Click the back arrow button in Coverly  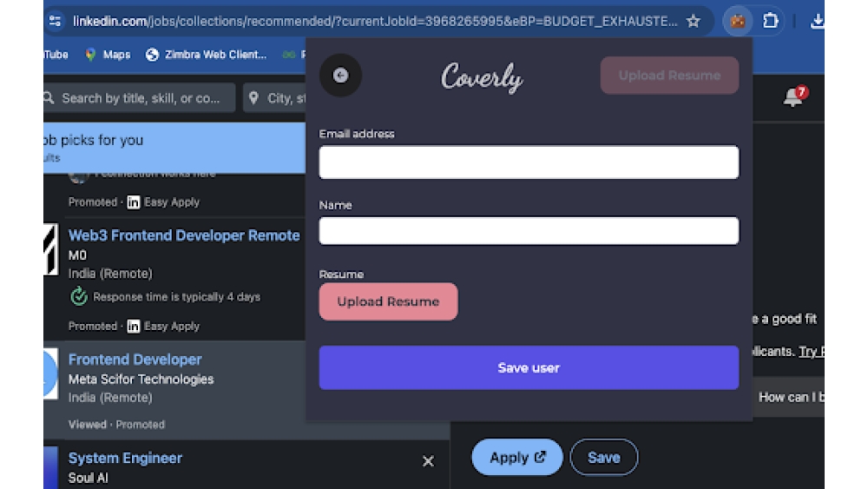tap(340, 76)
